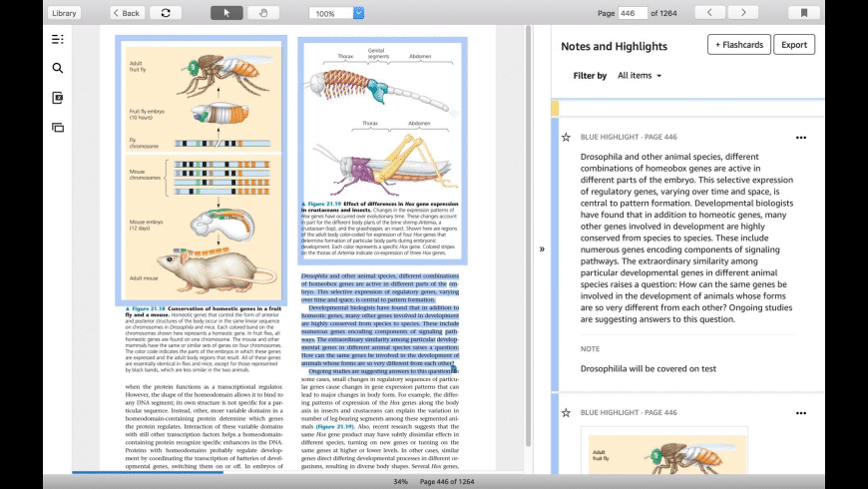
Task: Open the search magnifier in sidebar
Action: pyautogui.click(x=58, y=68)
